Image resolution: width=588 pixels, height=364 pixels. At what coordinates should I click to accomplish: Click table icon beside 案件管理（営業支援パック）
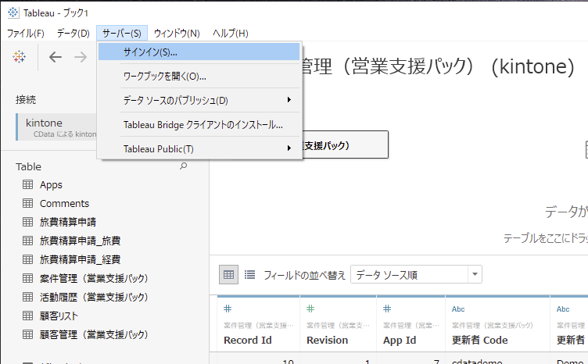(27, 278)
